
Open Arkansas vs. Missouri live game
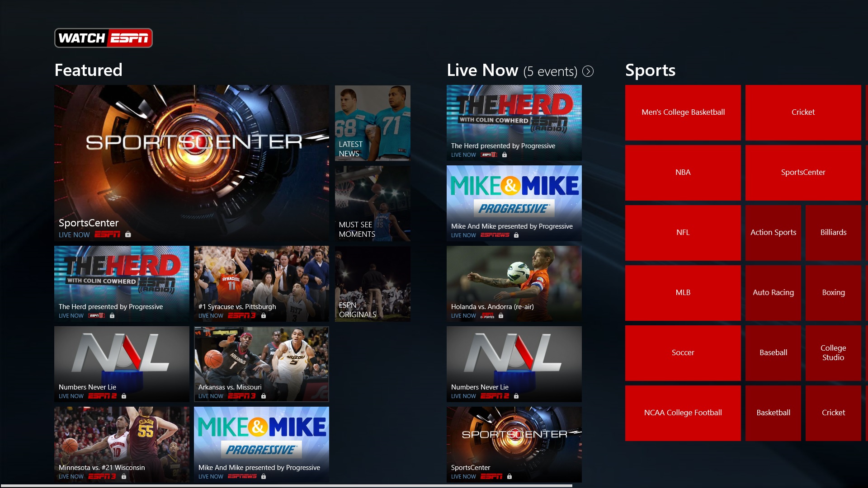(261, 364)
